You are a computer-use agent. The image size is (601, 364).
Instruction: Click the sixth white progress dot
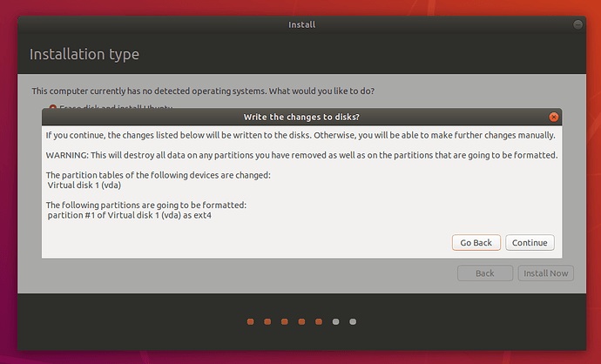click(x=335, y=321)
